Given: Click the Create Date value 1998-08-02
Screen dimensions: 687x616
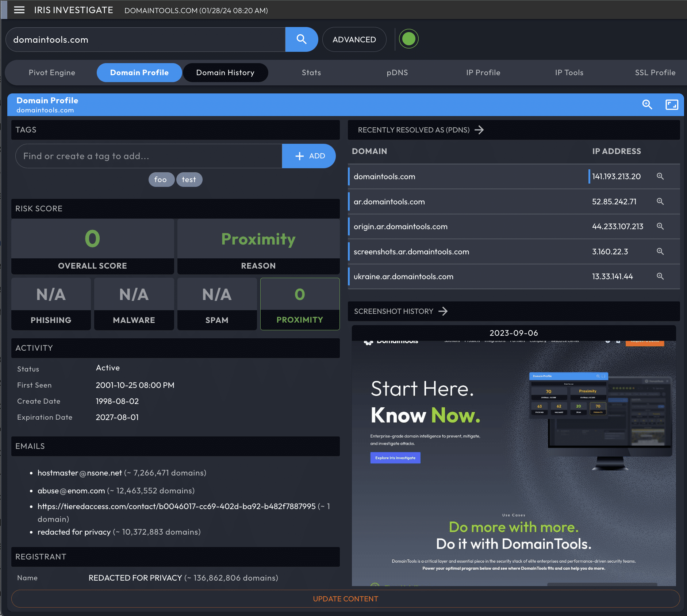Looking at the screenshot, I should (x=117, y=401).
